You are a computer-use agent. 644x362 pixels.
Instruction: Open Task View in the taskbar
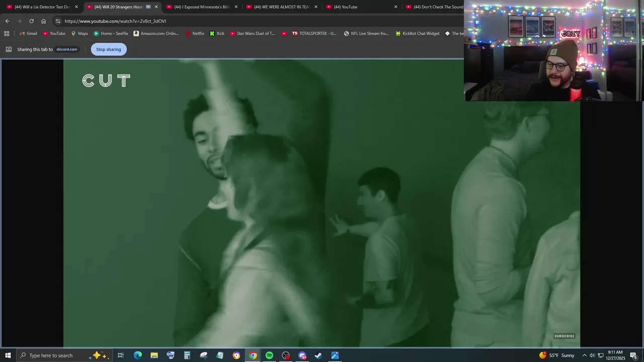(121, 355)
